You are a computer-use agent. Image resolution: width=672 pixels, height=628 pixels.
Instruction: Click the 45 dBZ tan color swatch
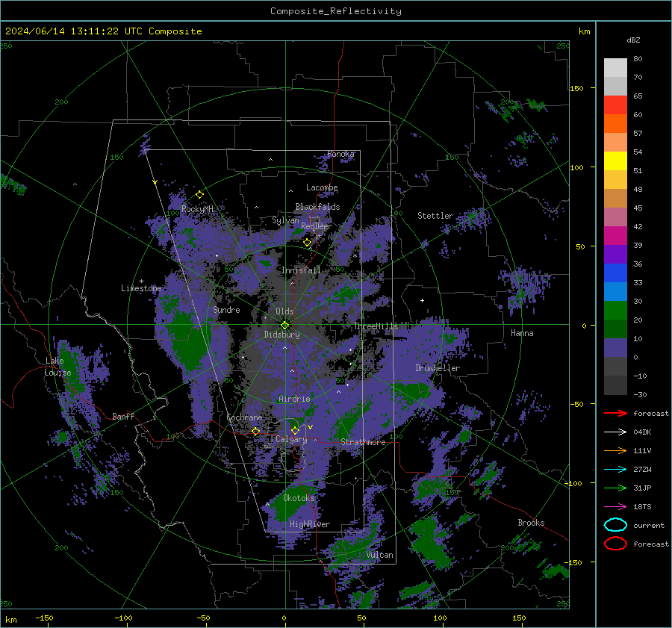615,198
